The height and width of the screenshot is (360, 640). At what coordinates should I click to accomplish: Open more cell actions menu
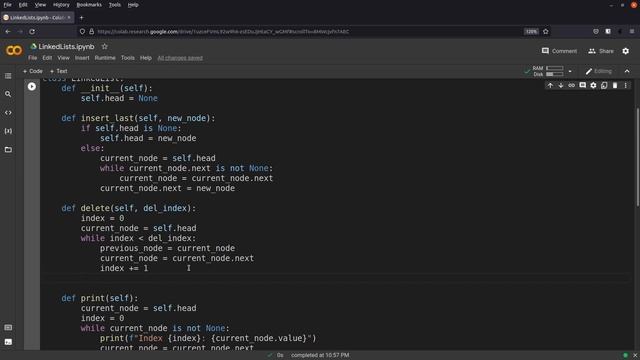coord(625,85)
